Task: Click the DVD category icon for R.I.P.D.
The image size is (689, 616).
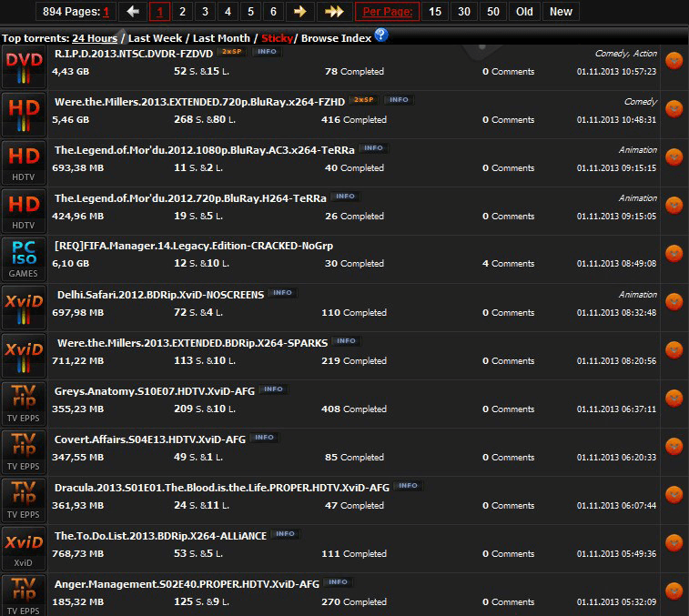Action: (24, 66)
